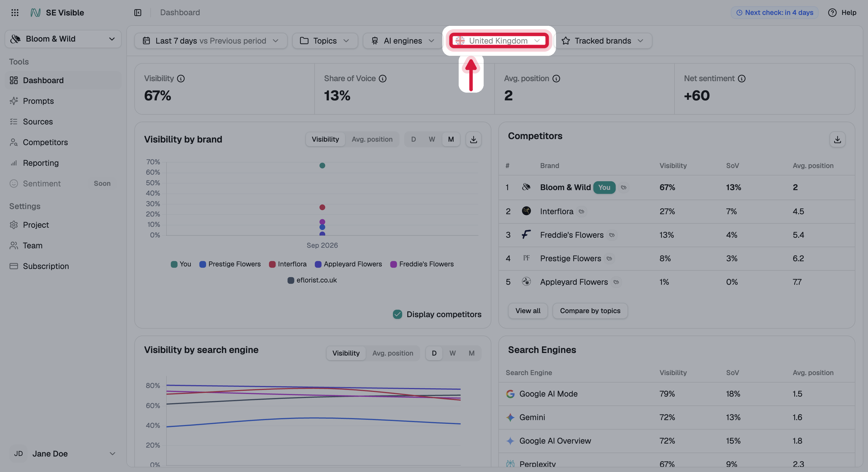
Task: Click the link icon next to Interflora
Action: tap(581, 211)
